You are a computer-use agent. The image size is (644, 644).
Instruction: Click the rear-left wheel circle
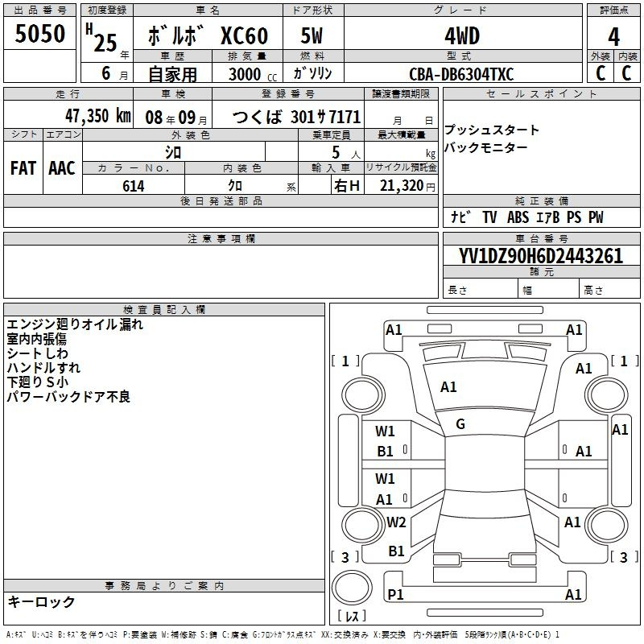(363, 525)
